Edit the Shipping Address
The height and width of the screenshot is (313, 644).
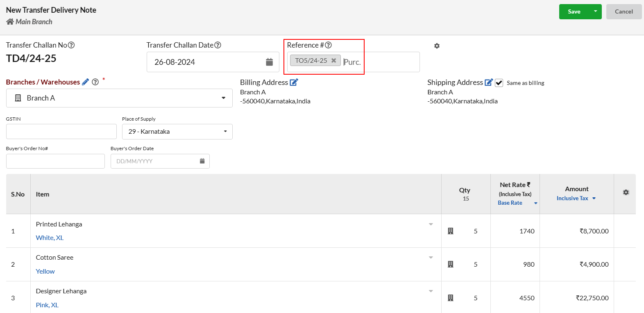489,82
